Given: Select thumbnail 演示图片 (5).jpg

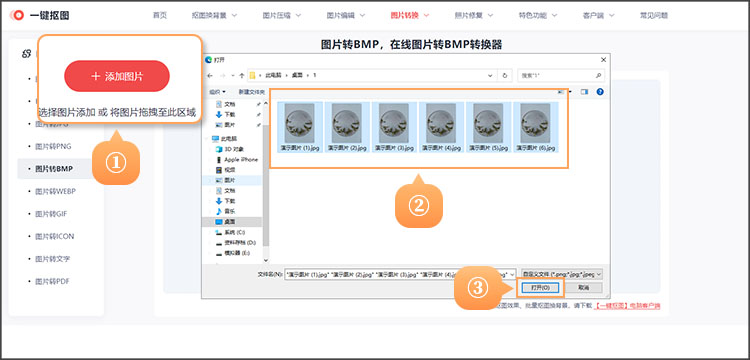Looking at the screenshot, I should click(x=488, y=127).
